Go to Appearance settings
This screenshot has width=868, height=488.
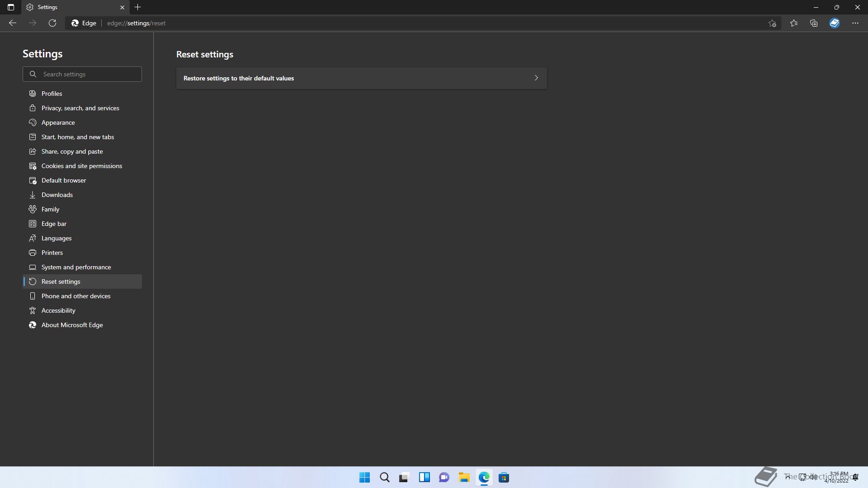click(58, 122)
